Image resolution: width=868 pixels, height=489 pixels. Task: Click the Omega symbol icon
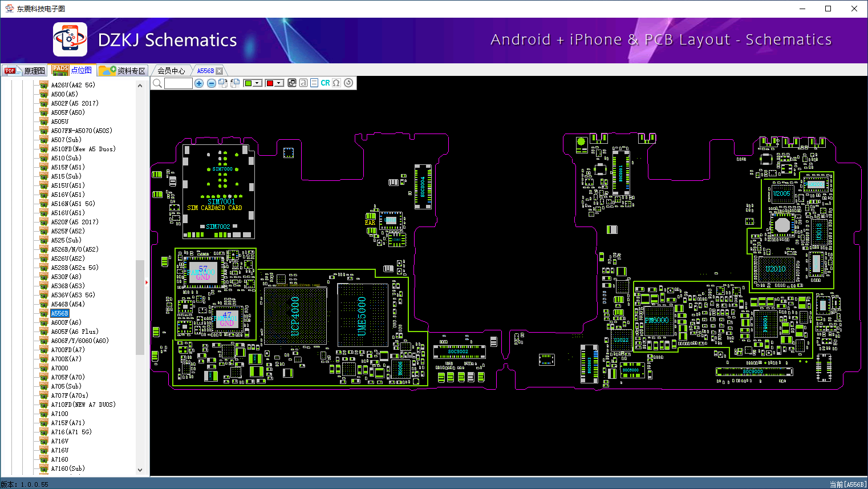[x=336, y=83]
